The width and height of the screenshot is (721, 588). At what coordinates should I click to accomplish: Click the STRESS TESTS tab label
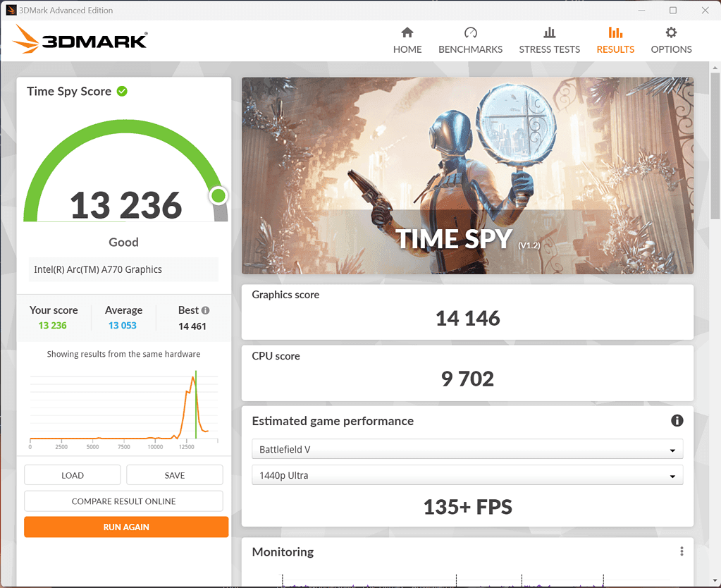(549, 49)
